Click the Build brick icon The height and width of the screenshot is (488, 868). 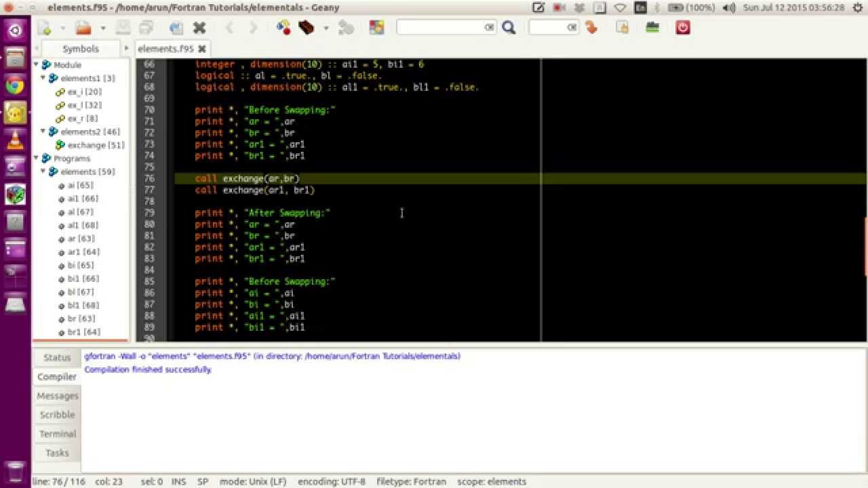307,28
